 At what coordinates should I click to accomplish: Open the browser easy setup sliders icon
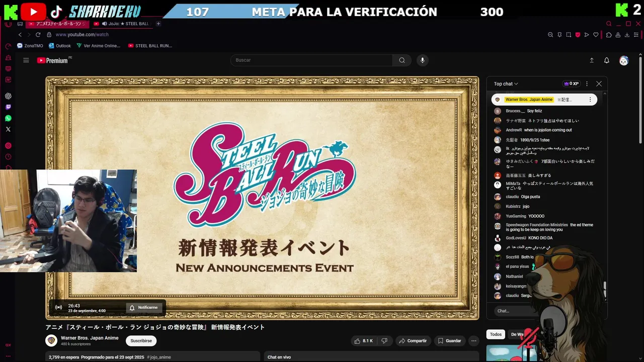pos(636,35)
